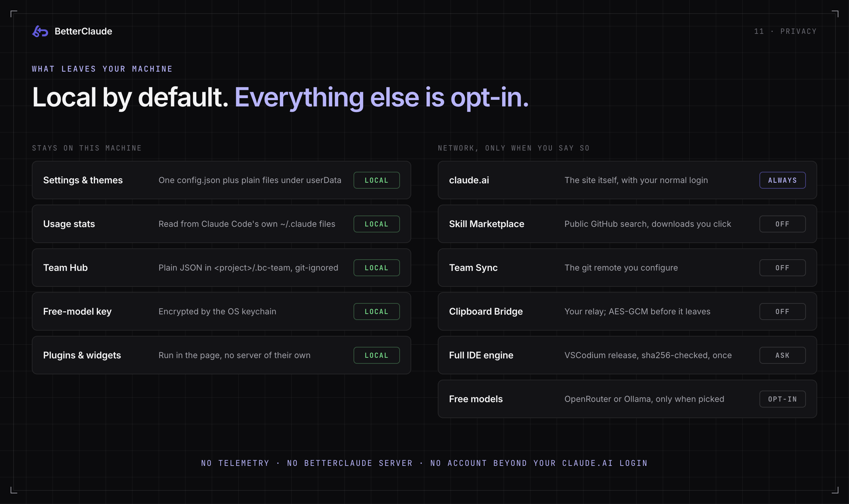Select the 'Skill Marketplace' row title
The height and width of the screenshot is (504, 849).
tap(487, 224)
